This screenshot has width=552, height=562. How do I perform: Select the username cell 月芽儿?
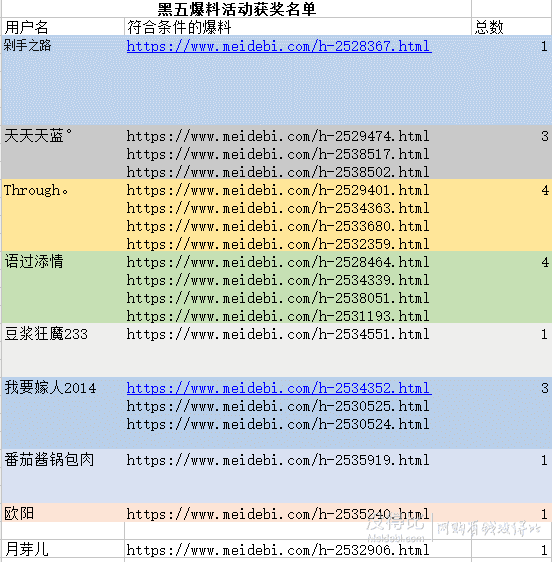(63, 549)
